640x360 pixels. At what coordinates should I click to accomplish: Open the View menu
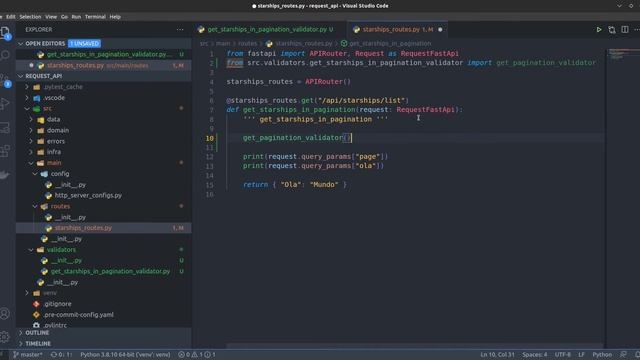pos(51,17)
